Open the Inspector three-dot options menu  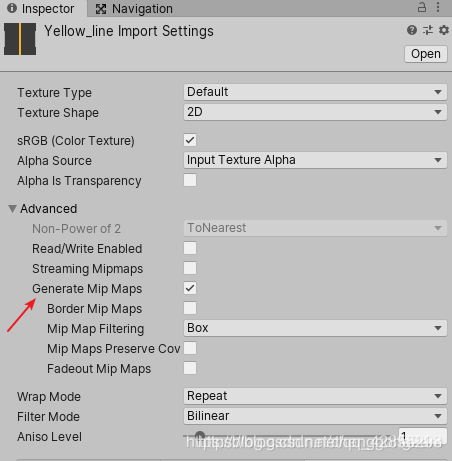point(438,7)
